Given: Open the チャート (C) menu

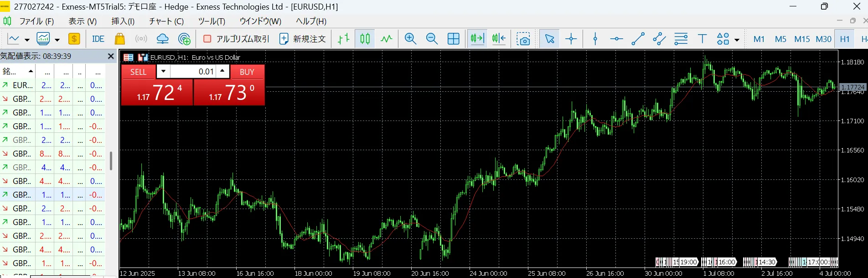Looking at the screenshot, I should pyautogui.click(x=166, y=21).
